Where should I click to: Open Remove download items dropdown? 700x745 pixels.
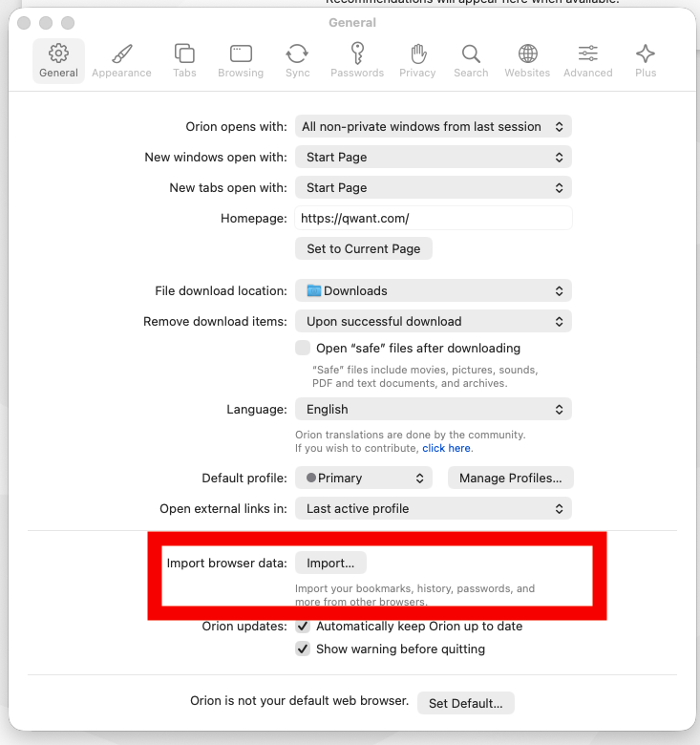(x=434, y=321)
